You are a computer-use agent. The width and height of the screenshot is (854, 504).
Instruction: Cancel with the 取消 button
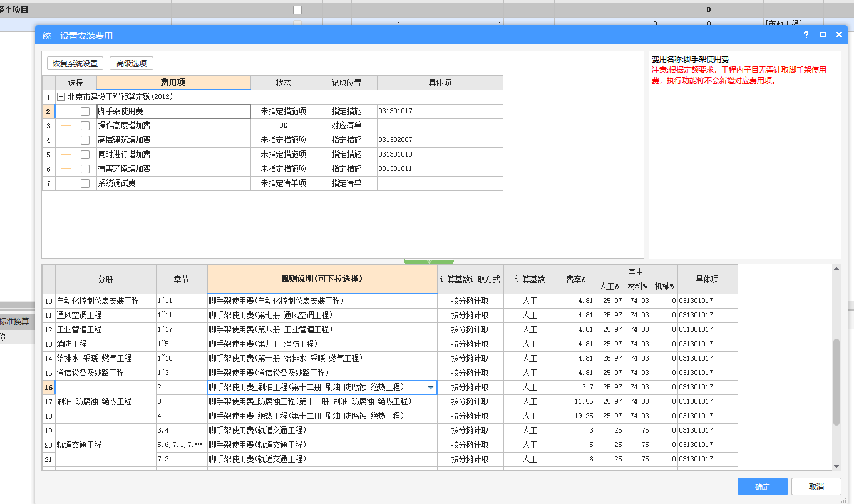(x=816, y=486)
